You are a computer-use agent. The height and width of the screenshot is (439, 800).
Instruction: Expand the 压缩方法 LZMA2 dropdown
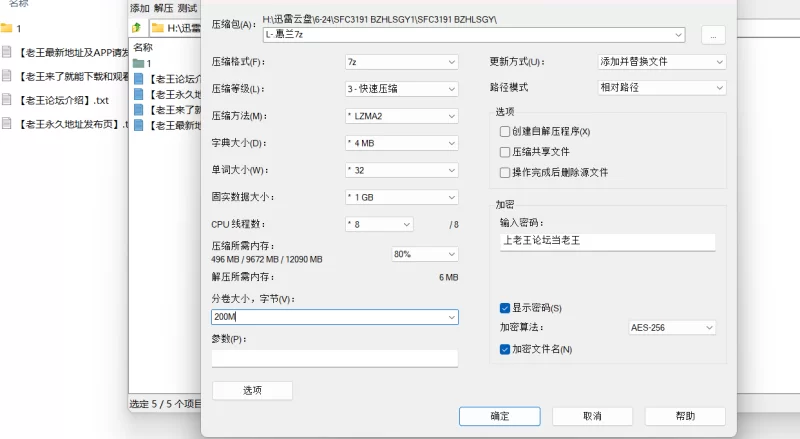tap(402, 116)
